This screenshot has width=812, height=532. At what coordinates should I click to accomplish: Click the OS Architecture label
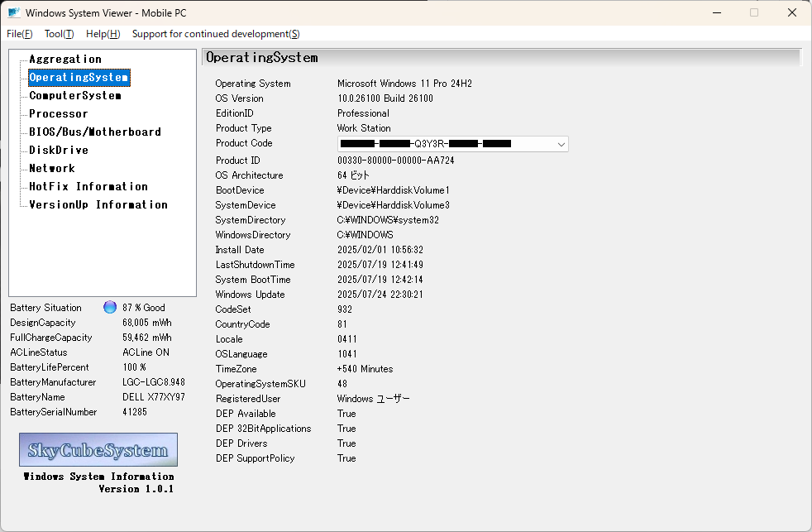pos(249,175)
